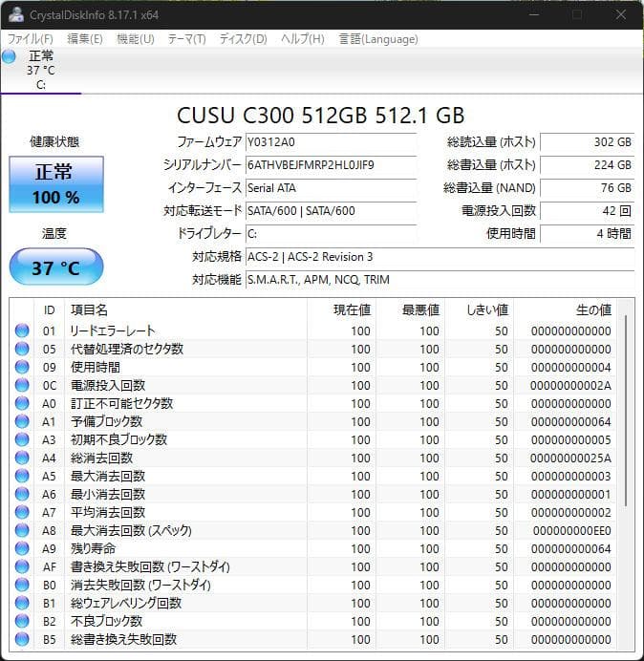
Task: Click the status orb for row A6 最小消去回数
Action: click(x=22, y=494)
